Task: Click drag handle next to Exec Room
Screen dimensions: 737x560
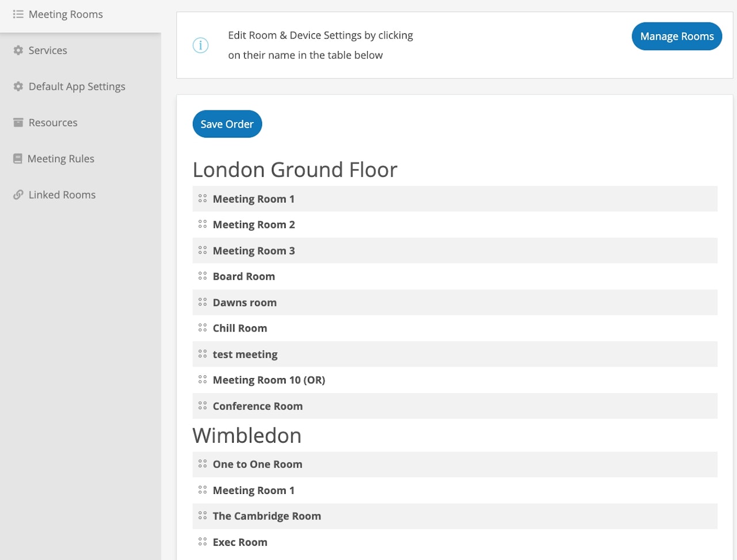Action: tap(202, 542)
